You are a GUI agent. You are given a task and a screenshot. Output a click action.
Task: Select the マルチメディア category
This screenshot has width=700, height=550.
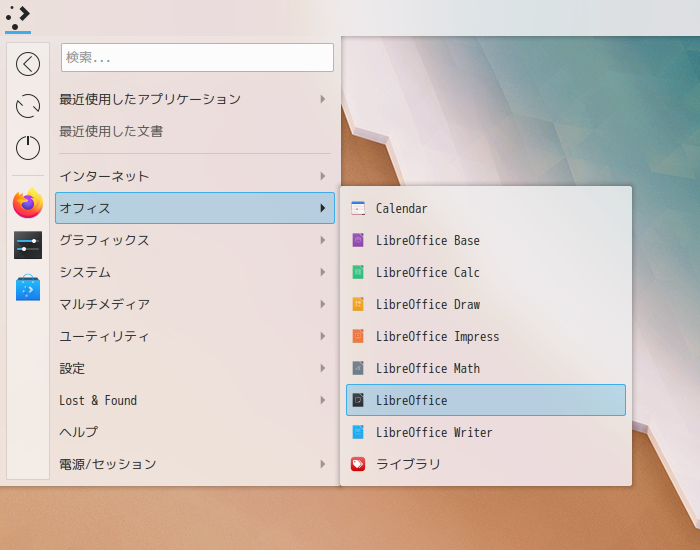(x=195, y=304)
